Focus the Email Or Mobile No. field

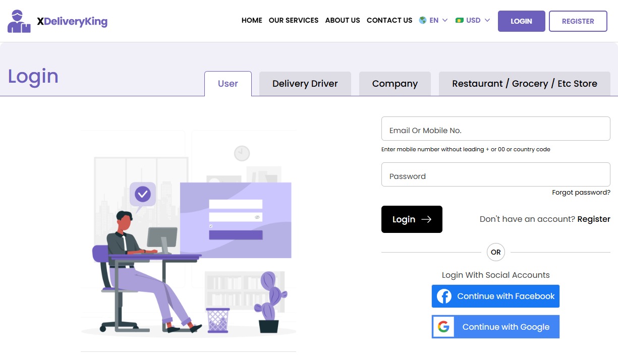tap(496, 129)
